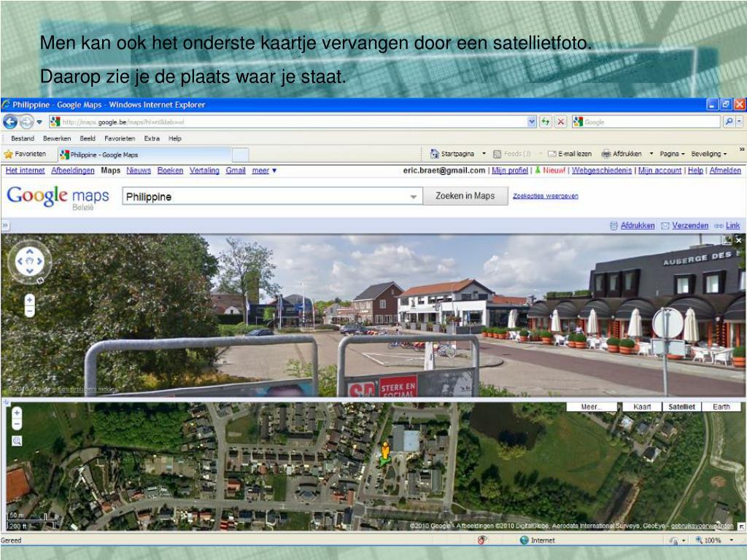Screen dimensions: 747x560
Task: Open the Meer... map layers button
Action: pos(591,407)
